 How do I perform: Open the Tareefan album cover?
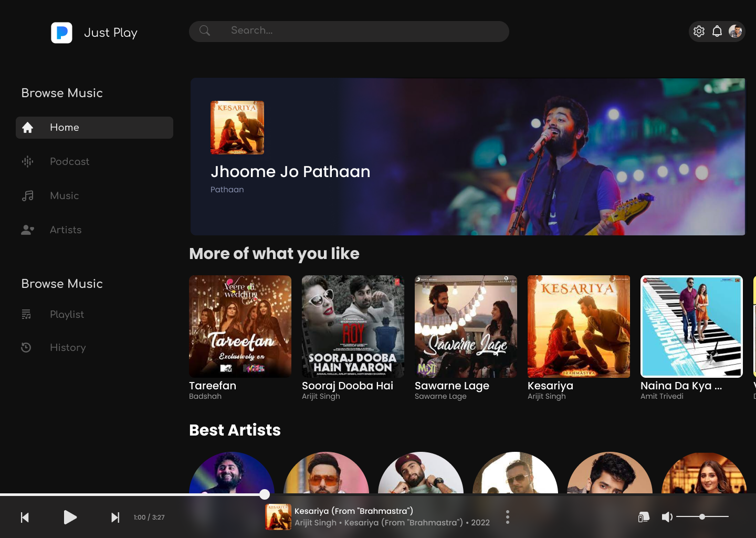(240, 326)
